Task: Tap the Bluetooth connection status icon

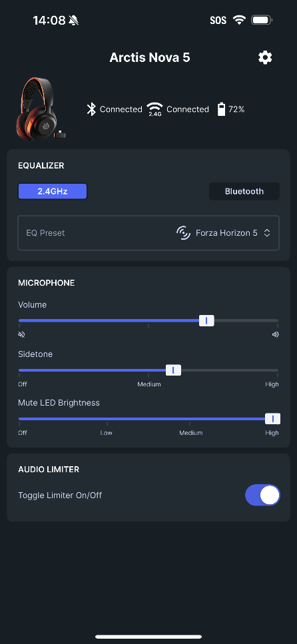Action: (x=91, y=109)
